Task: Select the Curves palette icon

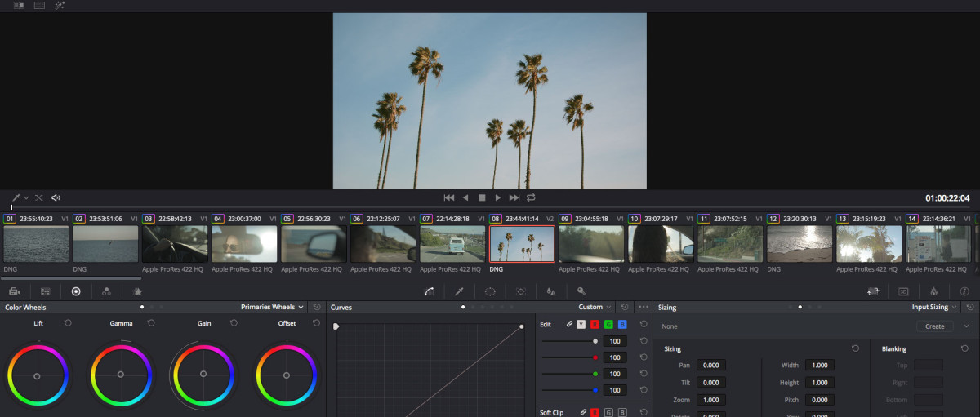Action: click(x=429, y=291)
